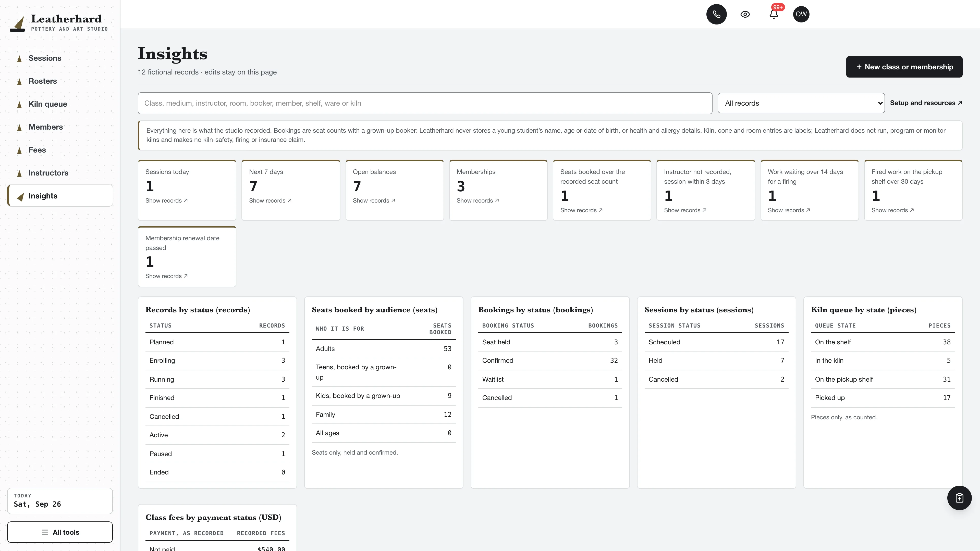
Task: Click the Today Sat, Sep 26 date box
Action: click(x=60, y=501)
